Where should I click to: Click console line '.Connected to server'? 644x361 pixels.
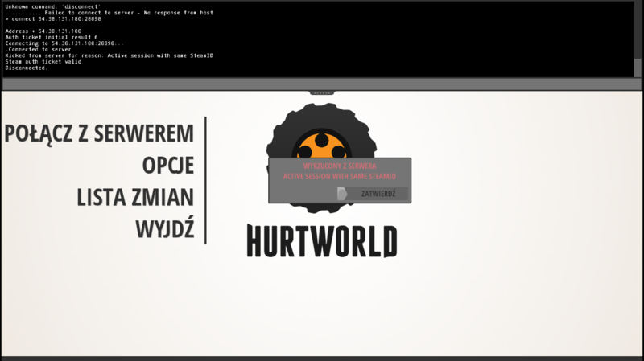[38, 49]
